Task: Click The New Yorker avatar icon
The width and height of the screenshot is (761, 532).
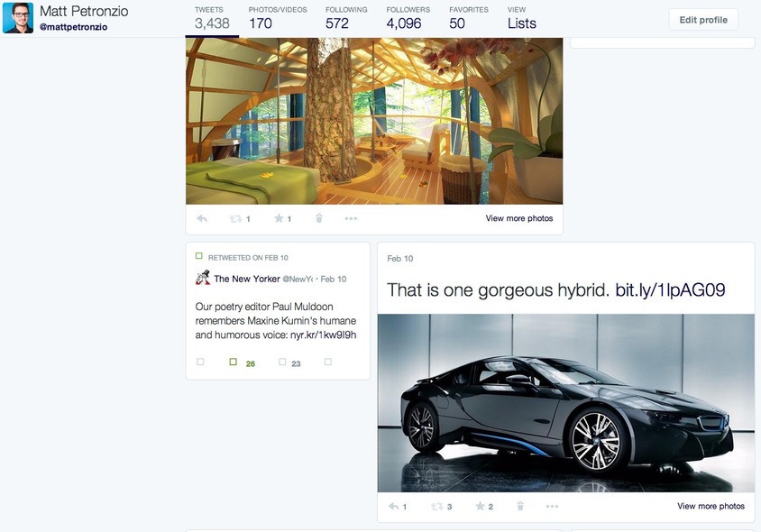Action: [203, 279]
